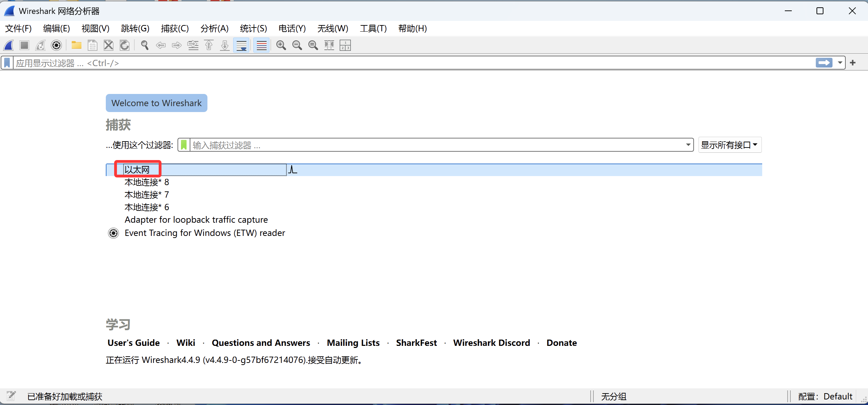Image resolution: width=868 pixels, height=405 pixels.
Task: Click the ETW reader options radio icon
Action: coord(113,233)
